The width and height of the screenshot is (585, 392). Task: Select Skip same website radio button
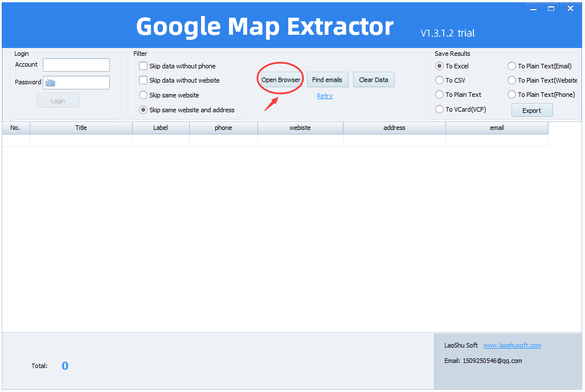pyautogui.click(x=144, y=95)
